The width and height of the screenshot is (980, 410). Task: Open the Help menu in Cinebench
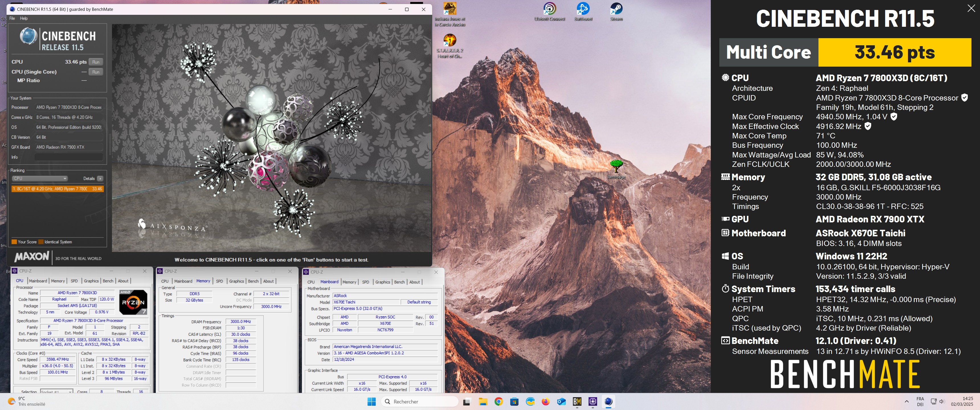tap(24, 18)
